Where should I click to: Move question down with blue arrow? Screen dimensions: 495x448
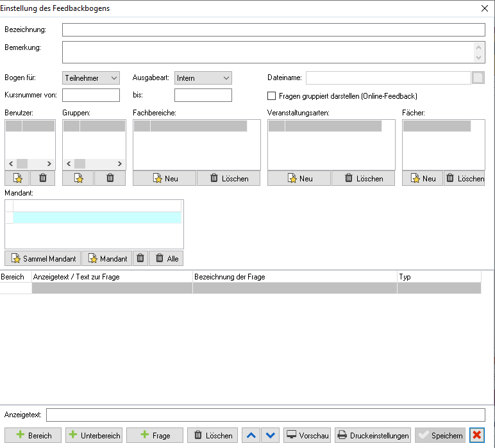pyautogui.click(x=271, y=435)
